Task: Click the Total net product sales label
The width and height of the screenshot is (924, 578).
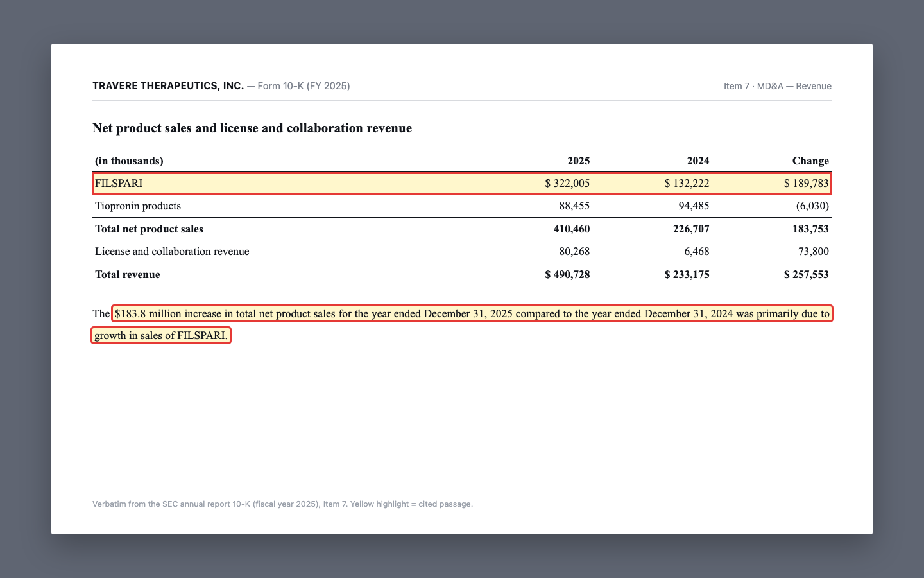Action: (x=149, y=229)
